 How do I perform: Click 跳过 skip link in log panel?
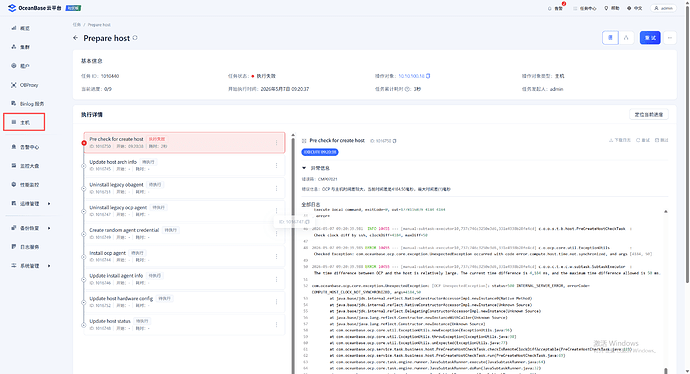(661, 140)
